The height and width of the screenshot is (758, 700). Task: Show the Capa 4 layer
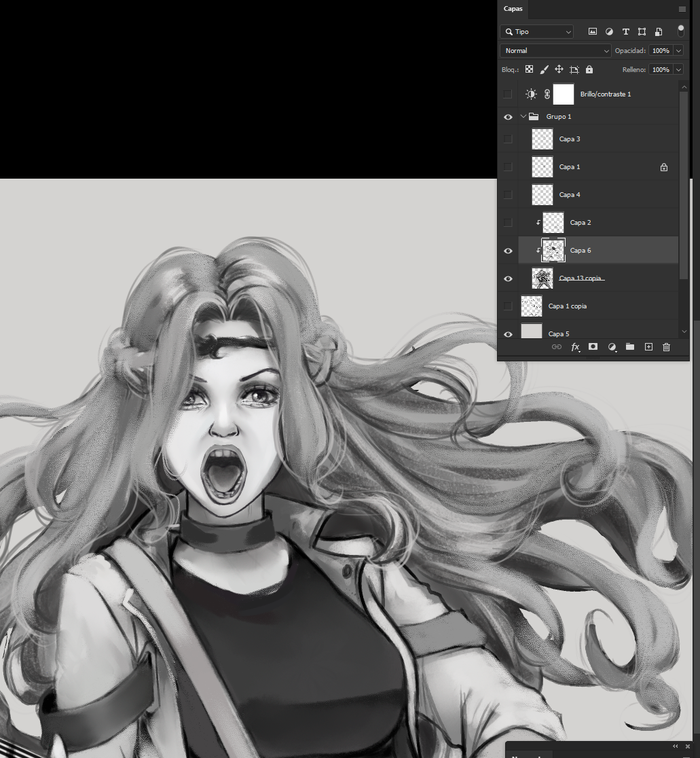508,195
